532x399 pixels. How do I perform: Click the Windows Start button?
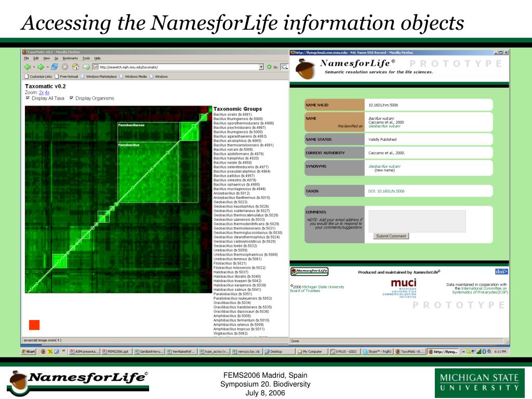(29, 352)
